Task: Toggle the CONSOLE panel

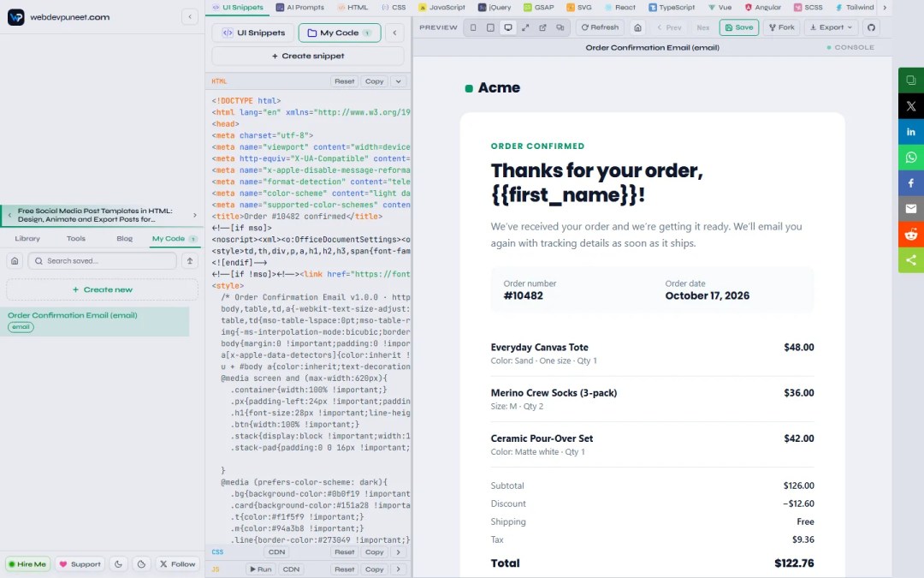Action: 850,47
